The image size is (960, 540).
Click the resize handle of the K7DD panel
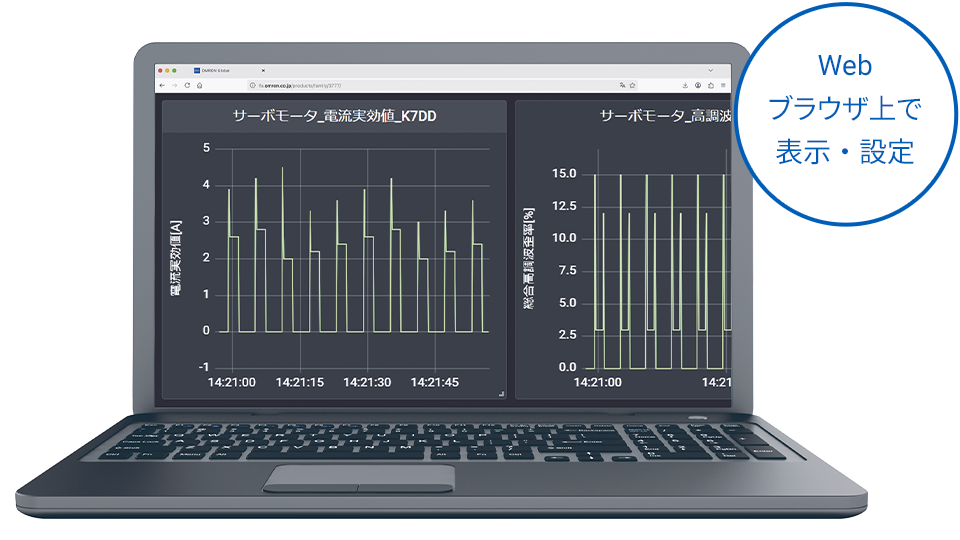tap(501, 395)
